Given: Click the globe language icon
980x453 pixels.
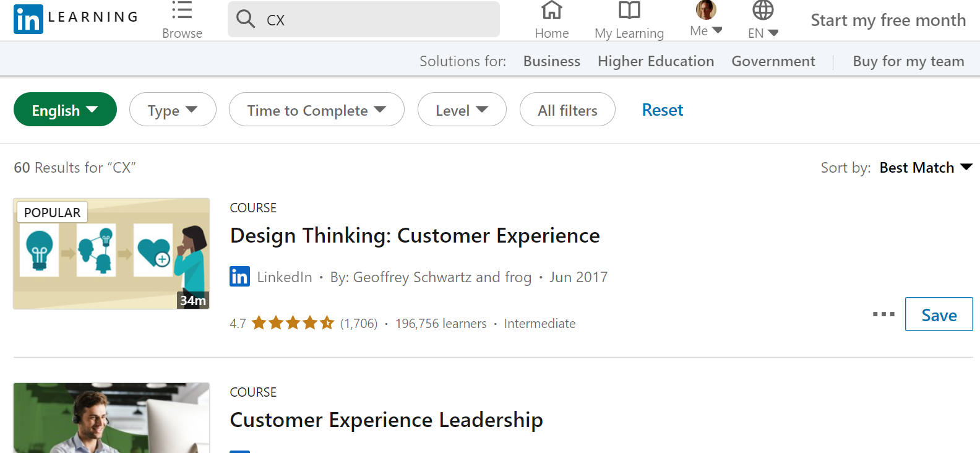Looking at the screenshot, I should pyautogui.click(x=763, y=10).
